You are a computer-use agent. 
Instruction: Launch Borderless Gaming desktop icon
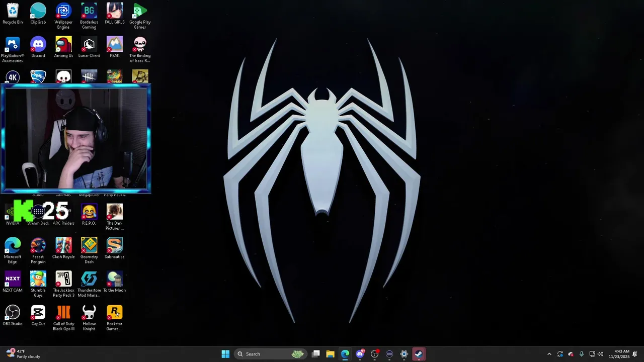coord(89,16)
